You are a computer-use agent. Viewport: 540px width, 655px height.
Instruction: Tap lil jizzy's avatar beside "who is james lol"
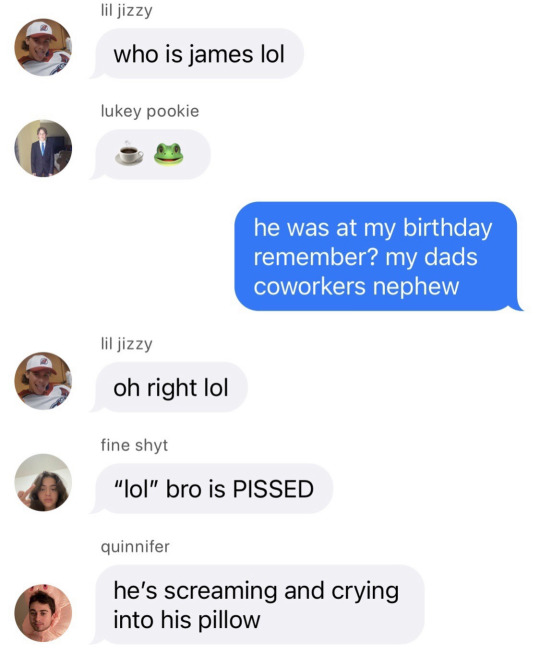click(43, 47)
